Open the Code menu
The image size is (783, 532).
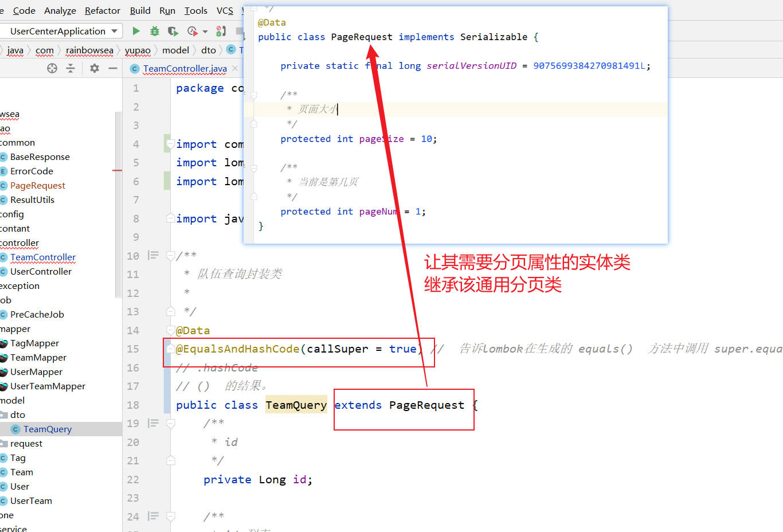[24, 10]
